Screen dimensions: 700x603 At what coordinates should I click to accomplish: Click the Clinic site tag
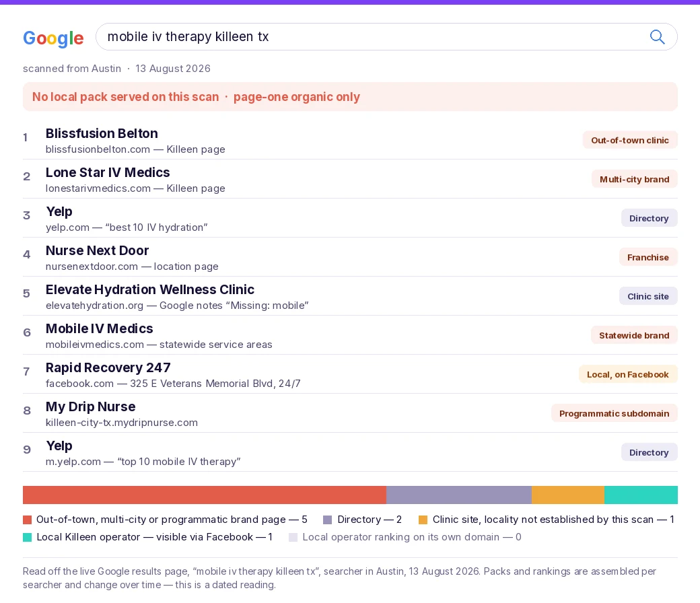[648, 296]
